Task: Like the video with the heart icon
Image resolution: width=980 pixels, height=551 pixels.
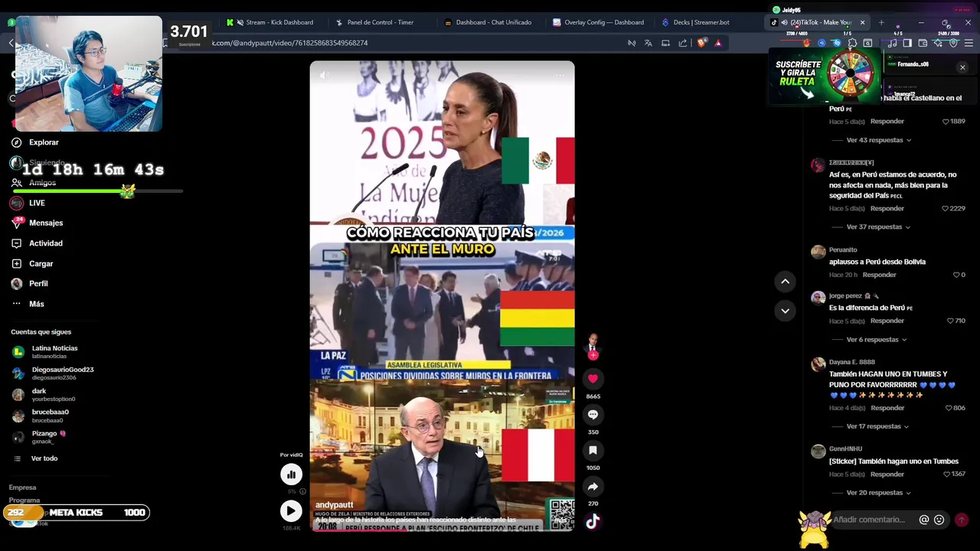Action: point(593,379)
